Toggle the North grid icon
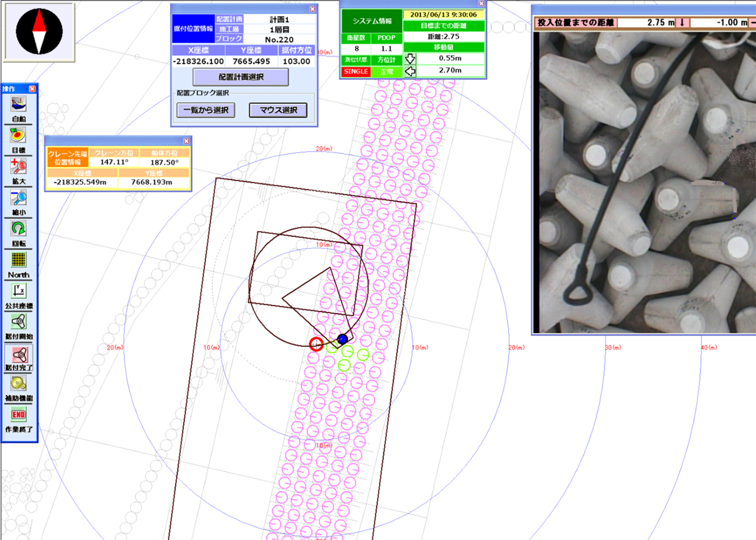 click(x=19, y=260)
